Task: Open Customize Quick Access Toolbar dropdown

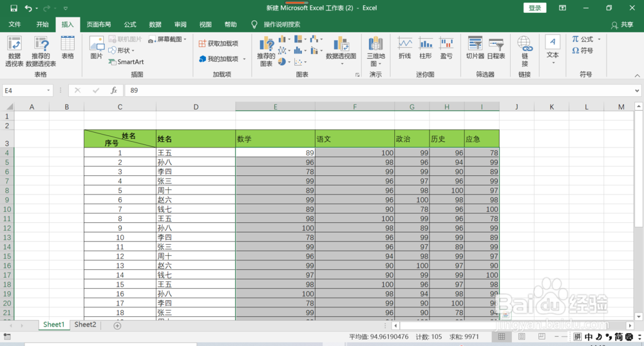Action: (x=65, y=8)
